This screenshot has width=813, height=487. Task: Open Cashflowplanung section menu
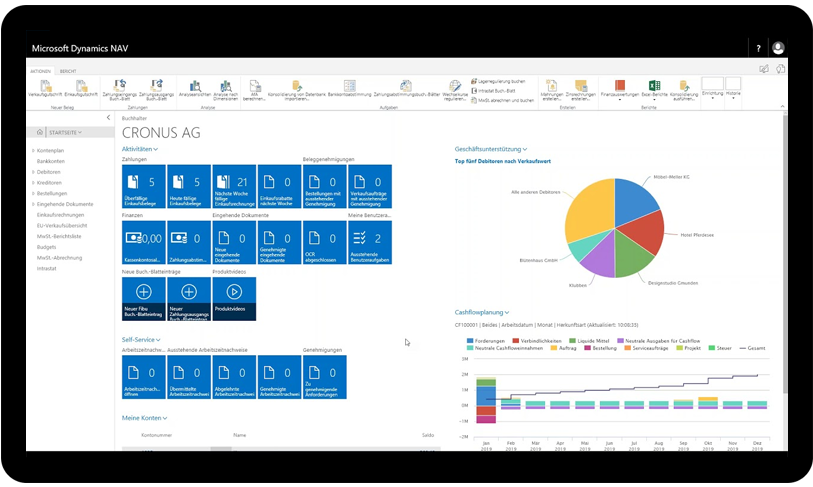482,312
